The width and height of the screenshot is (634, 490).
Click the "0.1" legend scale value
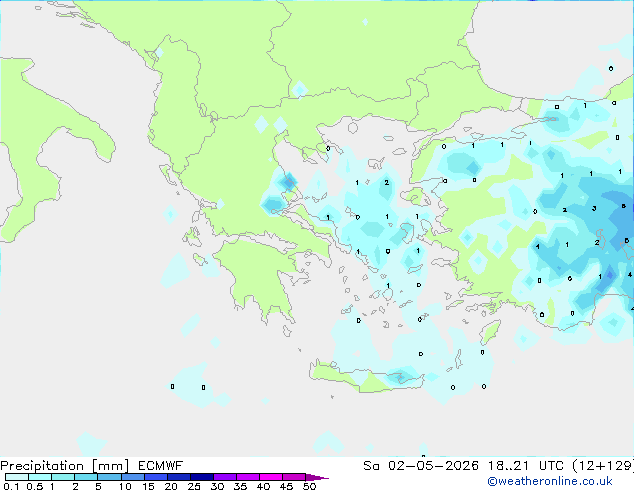click(x=11, y=486)
